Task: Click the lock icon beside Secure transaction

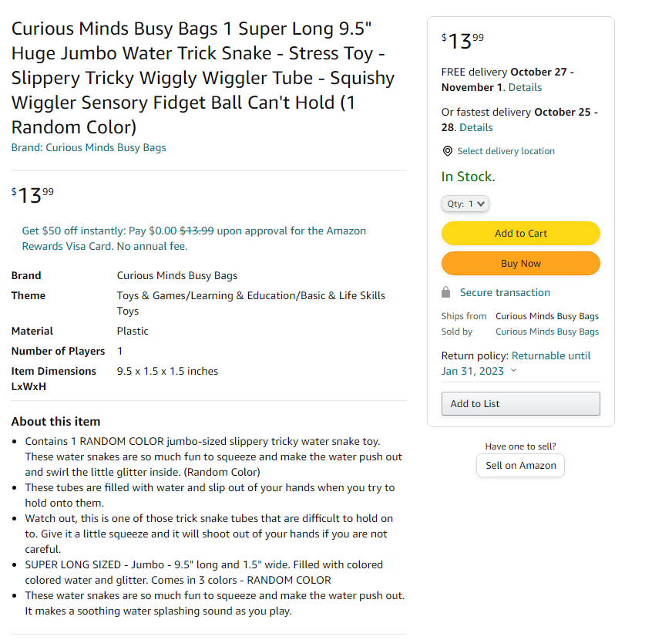Action: coord(445,293)
